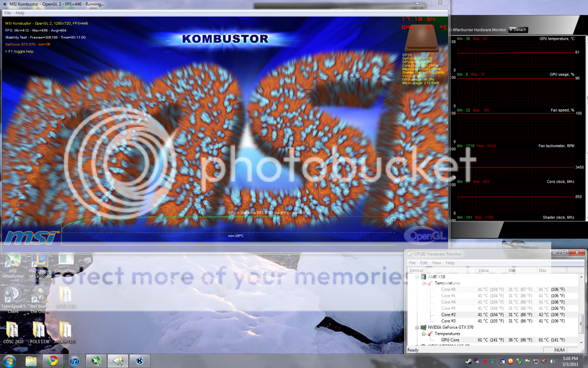Open iTunes from the taskbar

pyautogui.click(x=75, y=361)
